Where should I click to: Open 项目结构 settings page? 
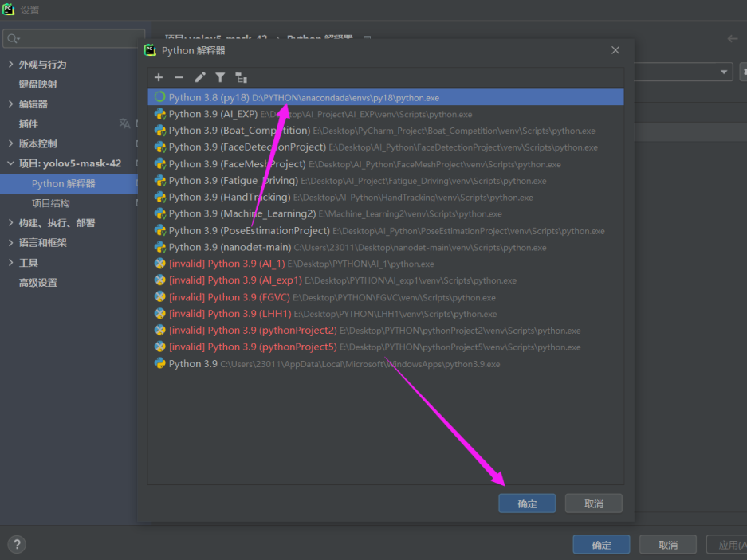50,203
